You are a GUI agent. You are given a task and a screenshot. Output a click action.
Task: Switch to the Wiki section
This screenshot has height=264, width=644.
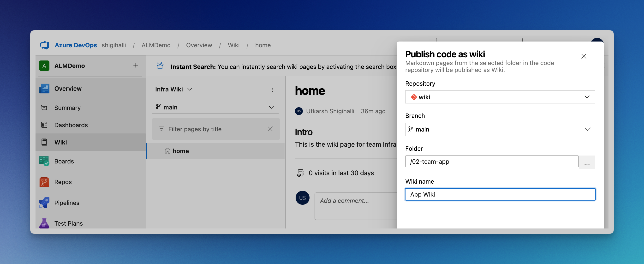[60, 142]
